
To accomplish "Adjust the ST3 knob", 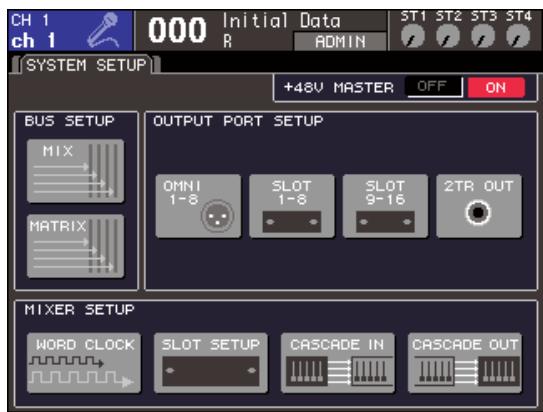I will tap(483, 36).
